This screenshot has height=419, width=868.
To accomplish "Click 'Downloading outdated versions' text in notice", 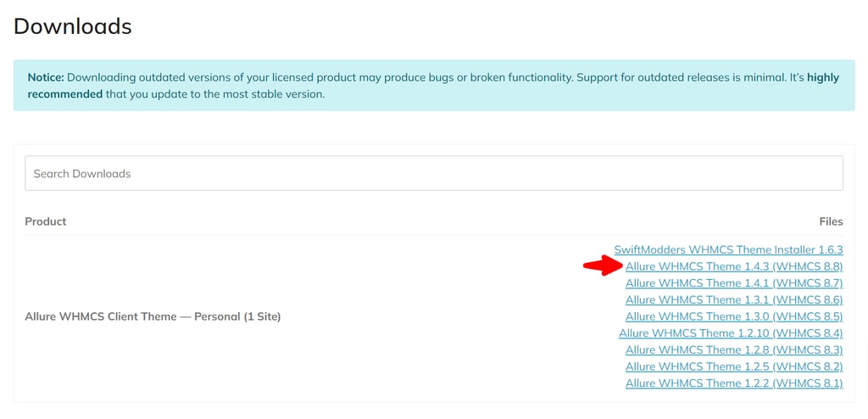I will [142, 77].
